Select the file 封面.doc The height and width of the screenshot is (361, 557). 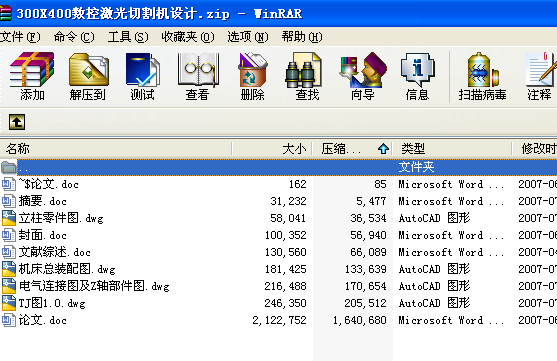pyautogui.click(x=43, y=235)
